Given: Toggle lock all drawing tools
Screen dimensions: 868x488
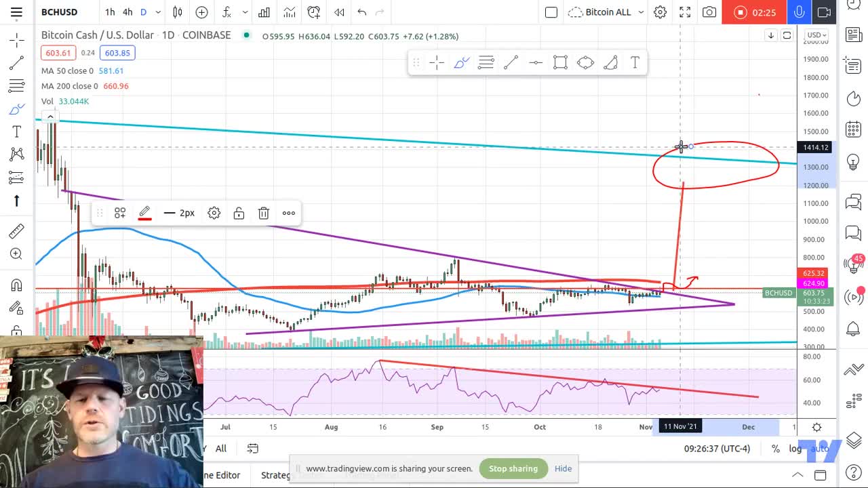Looking at the screenshot, I should coord(17,331).
